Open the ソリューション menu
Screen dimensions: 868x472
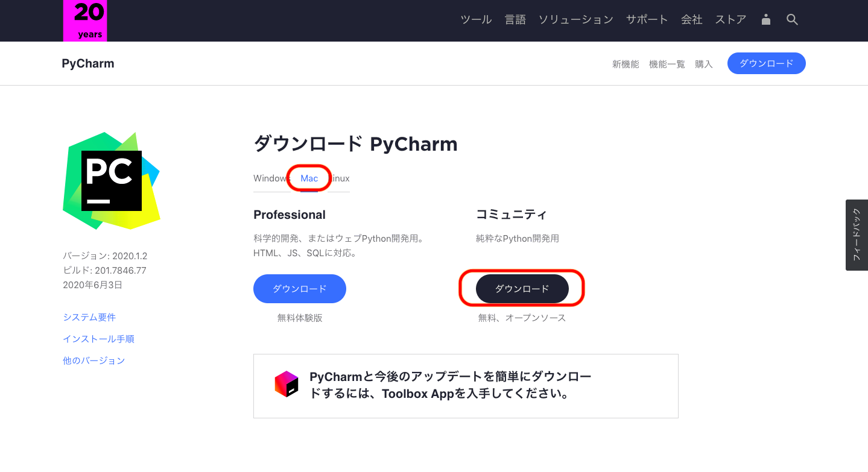pos(575,19)
